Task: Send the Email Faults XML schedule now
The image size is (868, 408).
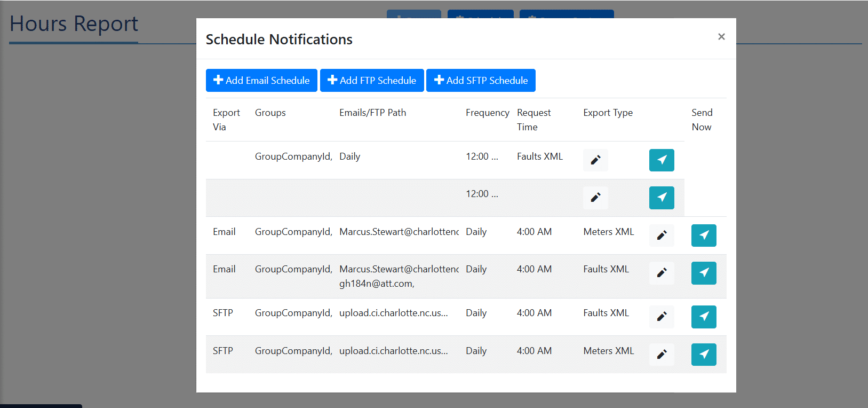Action: point(704,273)
